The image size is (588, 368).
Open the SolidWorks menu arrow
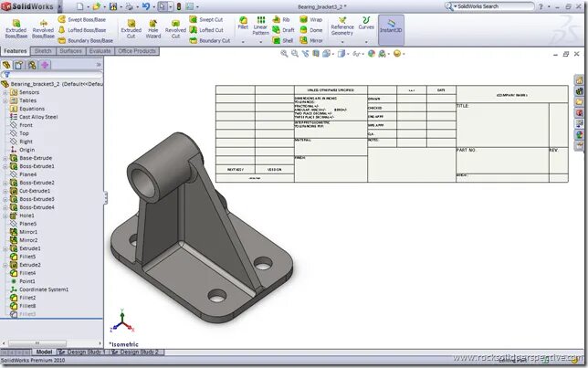tap(59, 6)
